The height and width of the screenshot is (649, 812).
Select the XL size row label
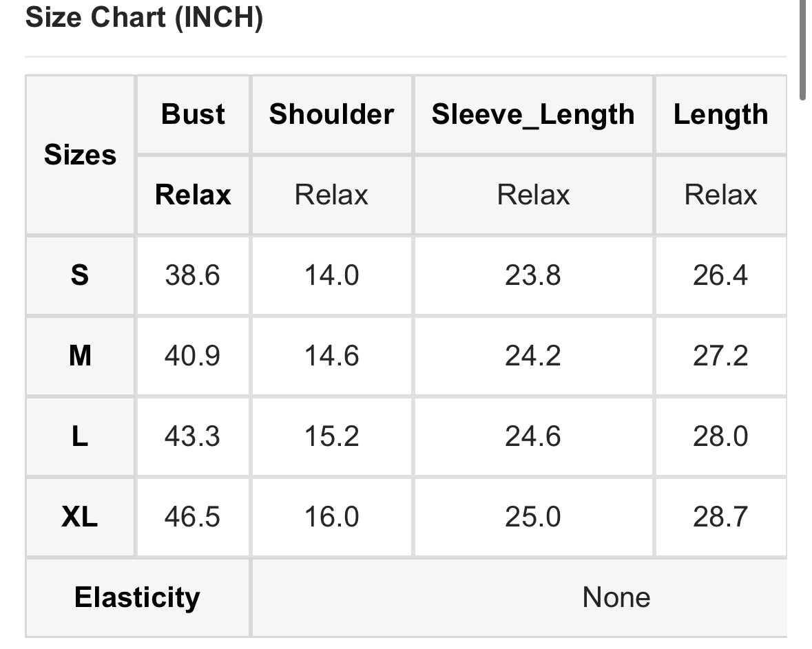tap(80, 517)
